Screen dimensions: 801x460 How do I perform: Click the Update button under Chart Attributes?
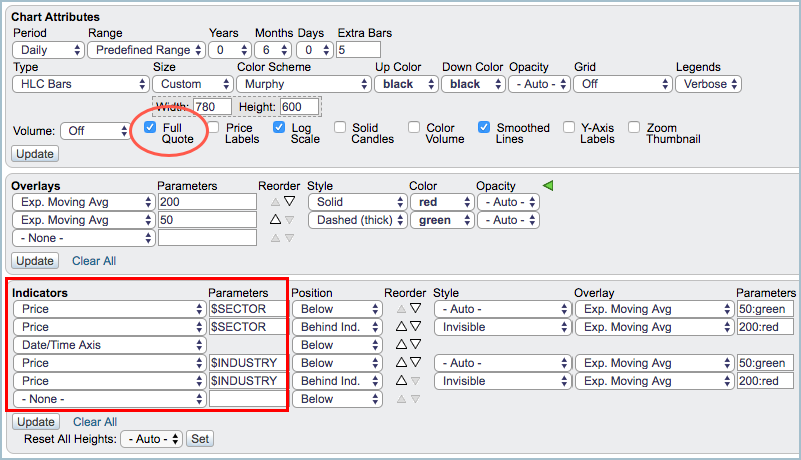click(35, 154)
